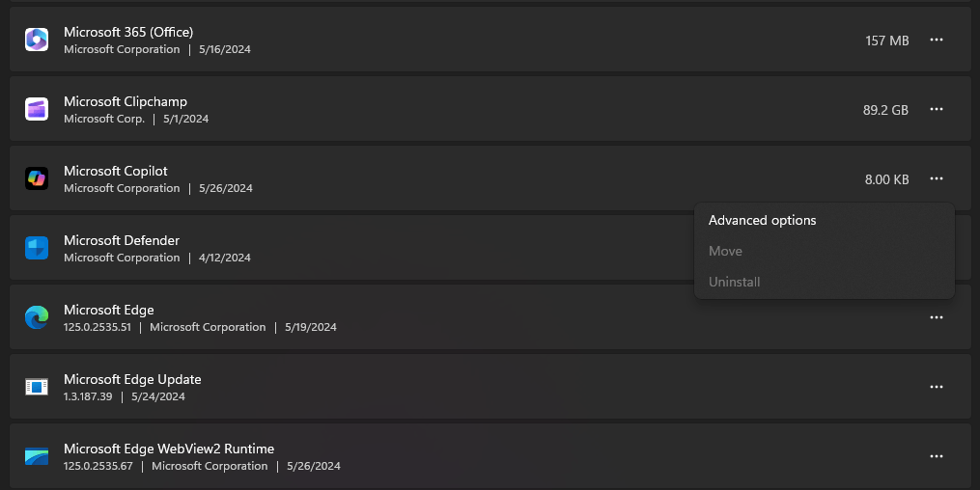Click the Microsoft Edge browser icon
The height and width of the screenshot is (490, 980).
37,317
